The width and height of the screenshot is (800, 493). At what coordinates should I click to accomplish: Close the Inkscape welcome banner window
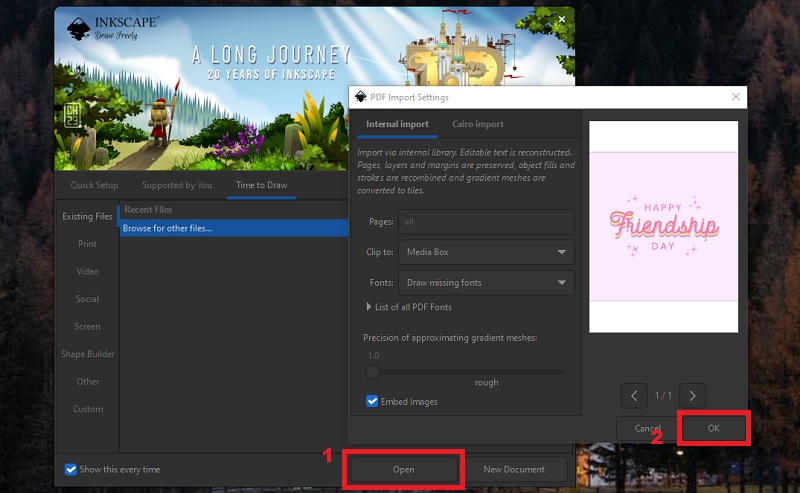562,19
